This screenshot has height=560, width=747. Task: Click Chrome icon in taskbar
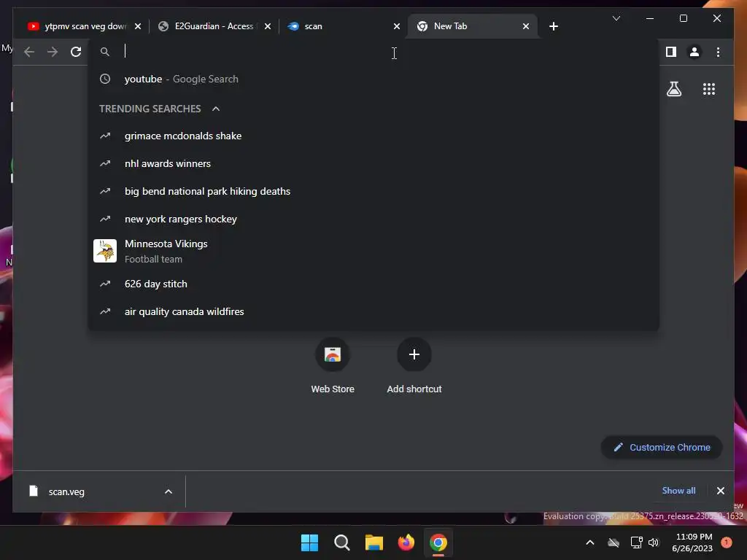click(438, 542)
